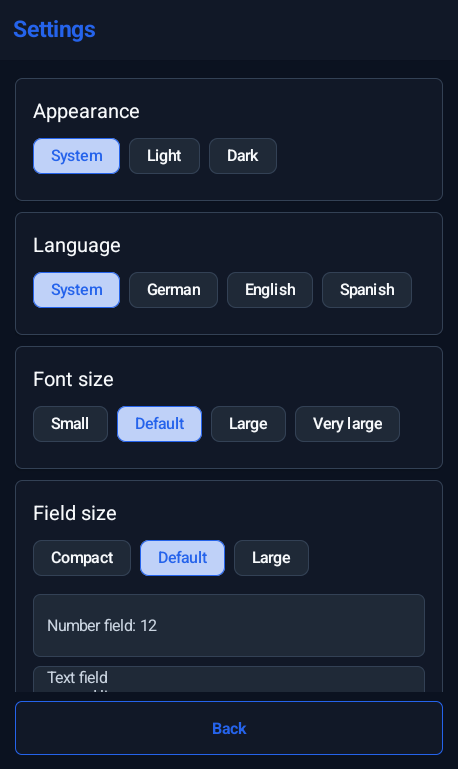Choose the Dark appearance option

243,156
